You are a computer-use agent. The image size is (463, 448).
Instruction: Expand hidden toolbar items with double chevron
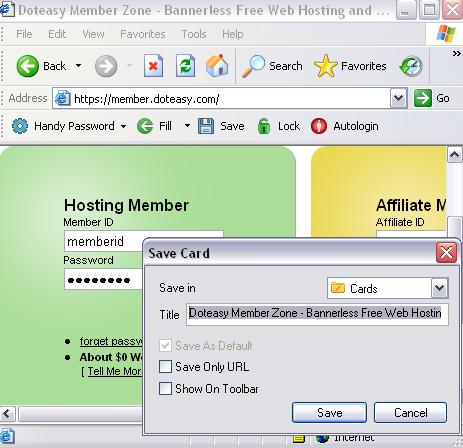coord(456,53)
